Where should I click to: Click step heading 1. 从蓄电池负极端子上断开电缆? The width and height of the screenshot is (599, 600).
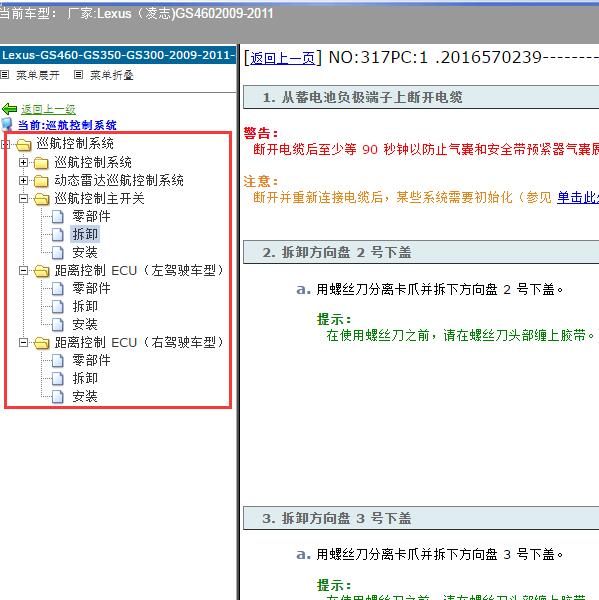tap(421, 97)
